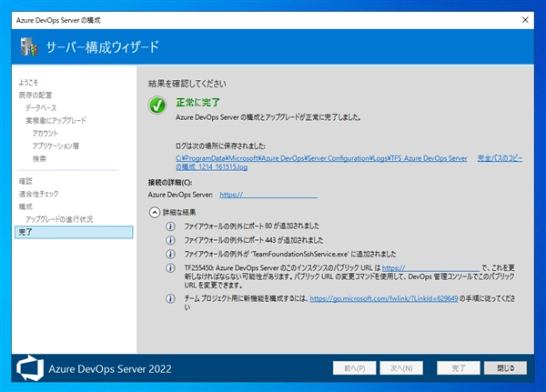Select 確認 step in sidebar
This screenshot has width=546, height=392.
pyautogui.click(x=25, y=181)
